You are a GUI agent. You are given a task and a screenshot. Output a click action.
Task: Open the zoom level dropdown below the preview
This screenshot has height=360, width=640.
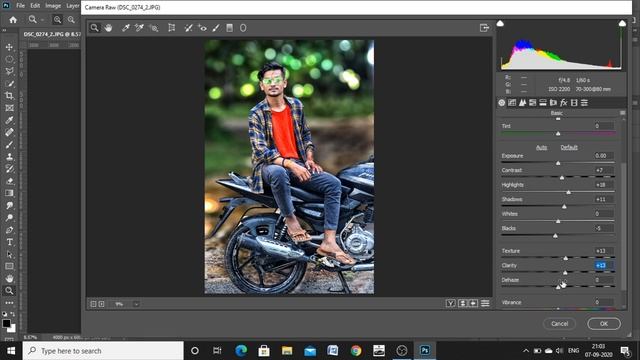(136, 304)
